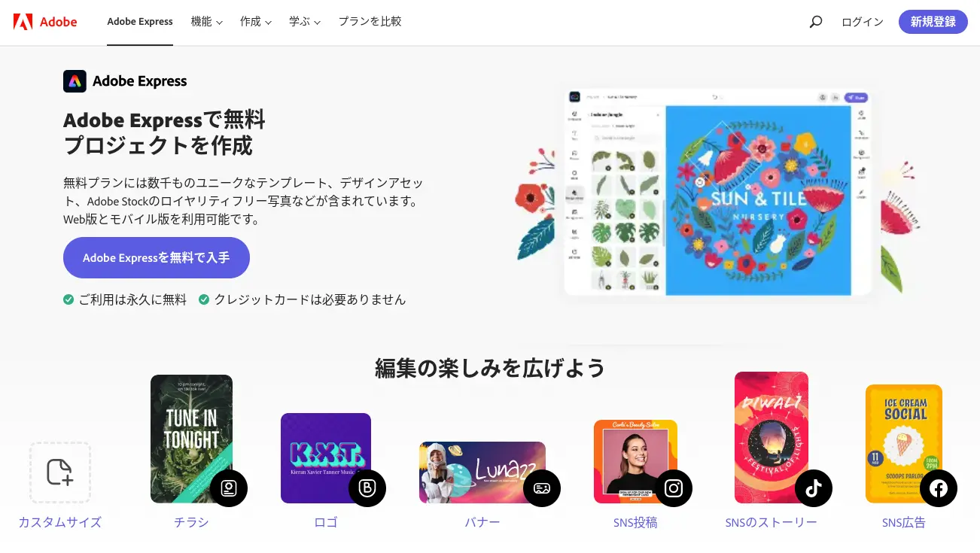Image resolution: width=980 pixels, height=553 pixels.
Task: Click the 新規登録 button
Action: coord(933,22)
